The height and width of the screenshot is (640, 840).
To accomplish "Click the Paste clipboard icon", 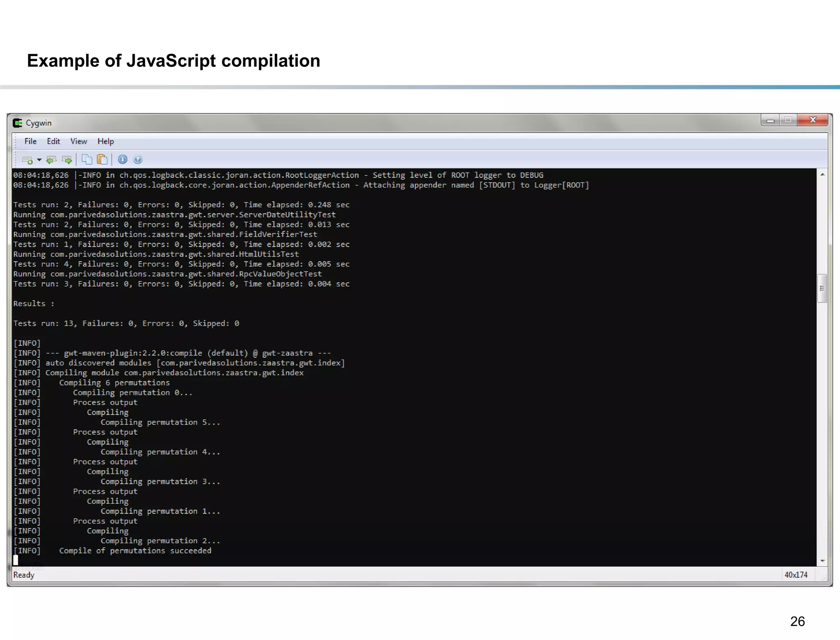I will tap(102, 159).
